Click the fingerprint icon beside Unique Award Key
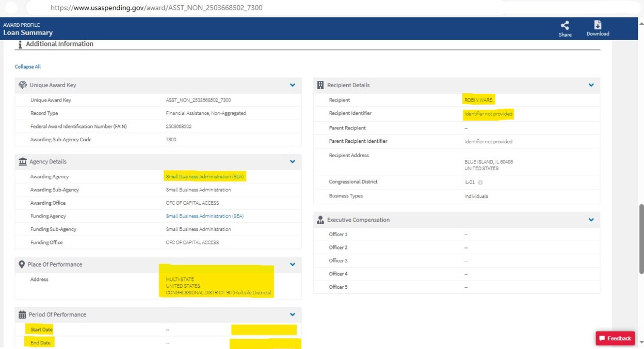The height and width of the screenshot is (349, 644). click(22, 85)
